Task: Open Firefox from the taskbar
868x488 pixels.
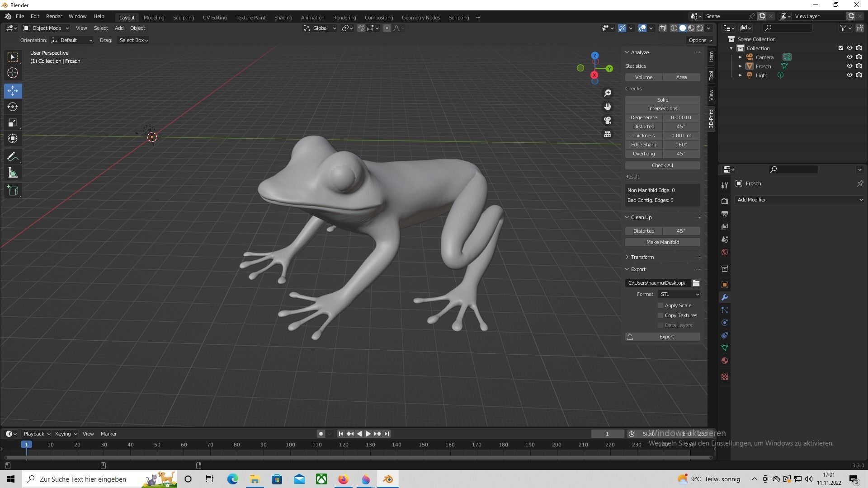Action: [x=344, y=479]
